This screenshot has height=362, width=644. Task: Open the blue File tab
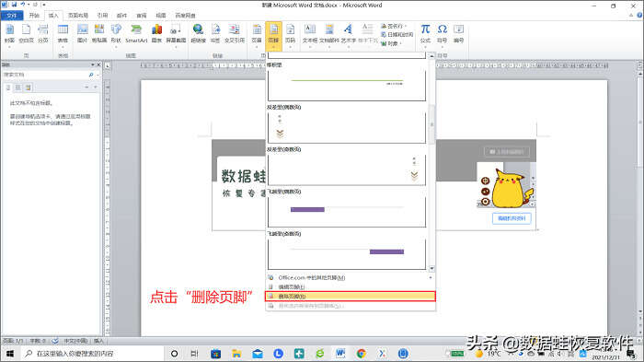12,16
